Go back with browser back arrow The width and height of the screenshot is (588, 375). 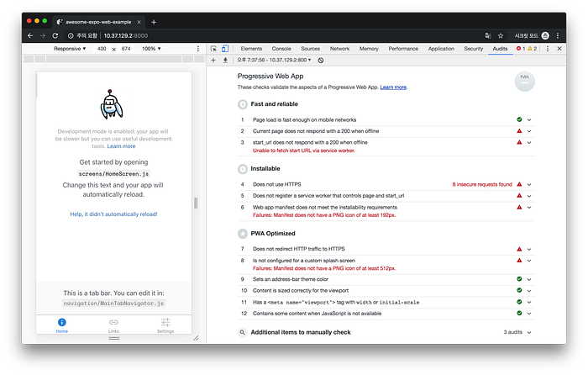(30, 35)
